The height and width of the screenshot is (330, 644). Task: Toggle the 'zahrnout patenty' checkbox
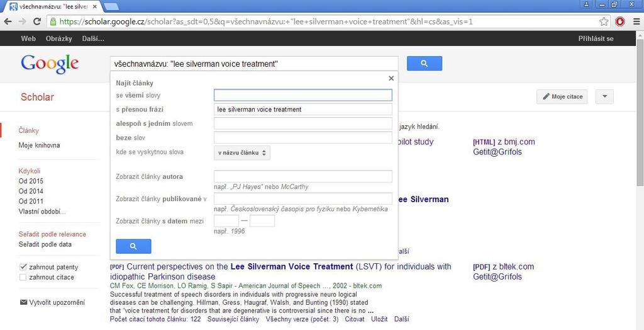[23, 266]
